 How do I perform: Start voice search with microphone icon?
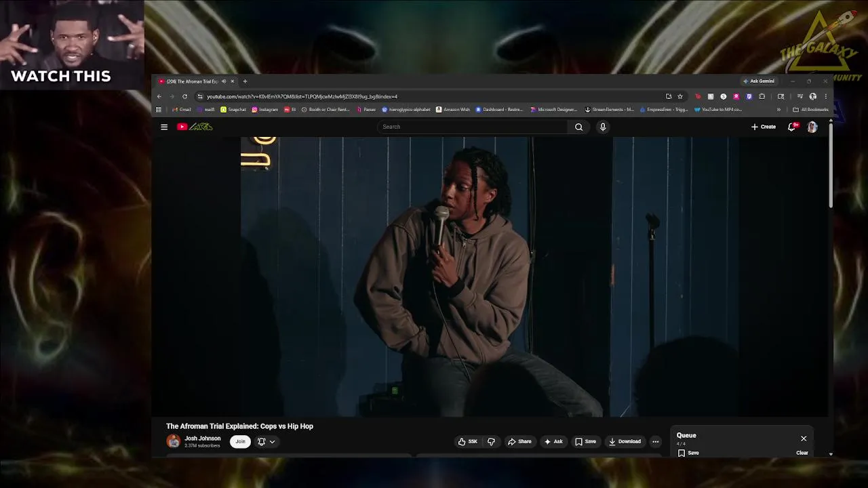[x=603, y=127]
